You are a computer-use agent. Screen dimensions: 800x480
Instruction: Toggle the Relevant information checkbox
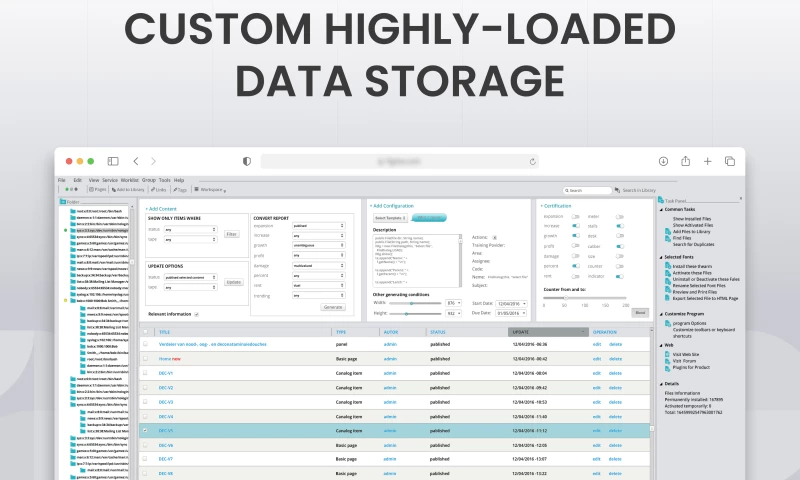(196, 314)
